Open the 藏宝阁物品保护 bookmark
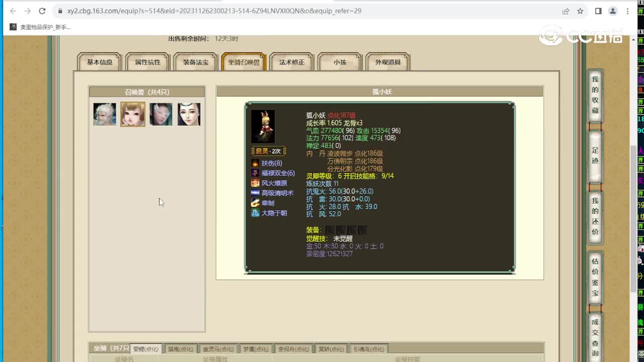The image size is (644, 362). pos(40,27)
